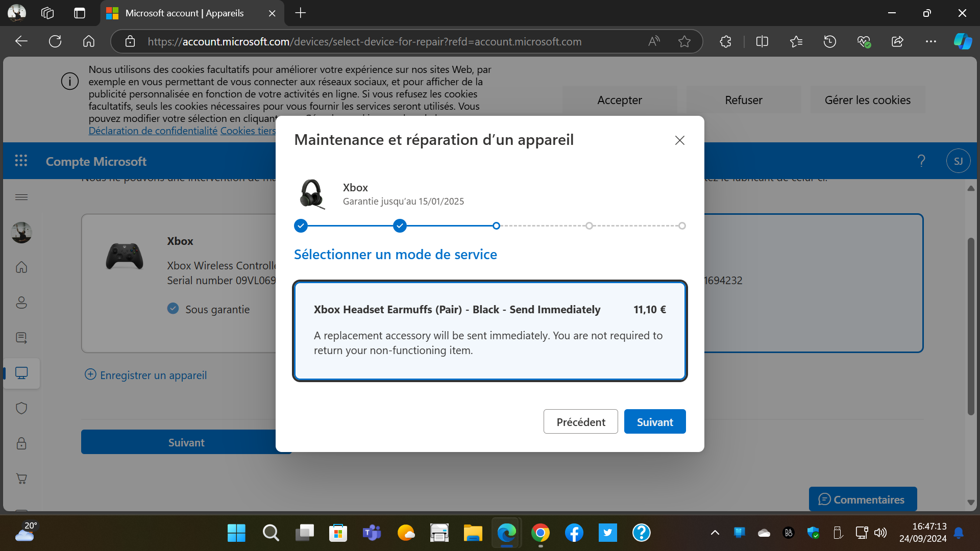Add this page to favorites star
This screenshot has width=980, height=551.
tap(684, 41)
